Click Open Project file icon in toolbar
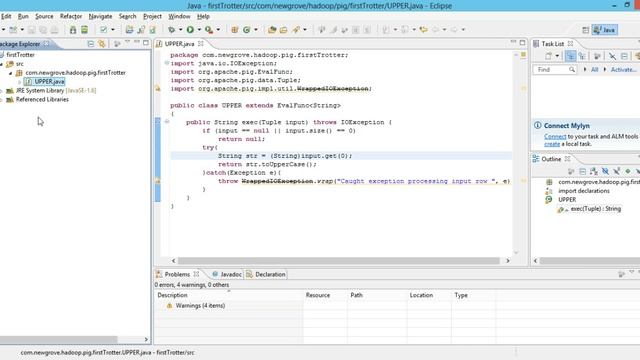640x360 pixels. (x=129, y=29)
